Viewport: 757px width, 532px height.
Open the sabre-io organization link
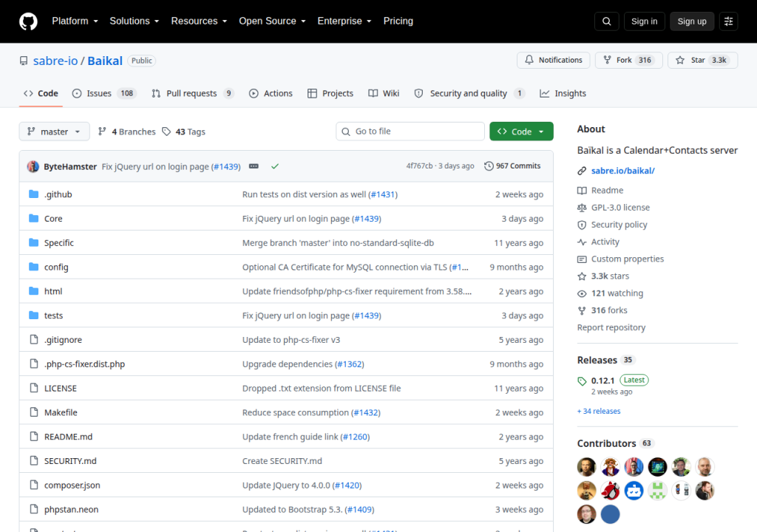click(55, 61)
